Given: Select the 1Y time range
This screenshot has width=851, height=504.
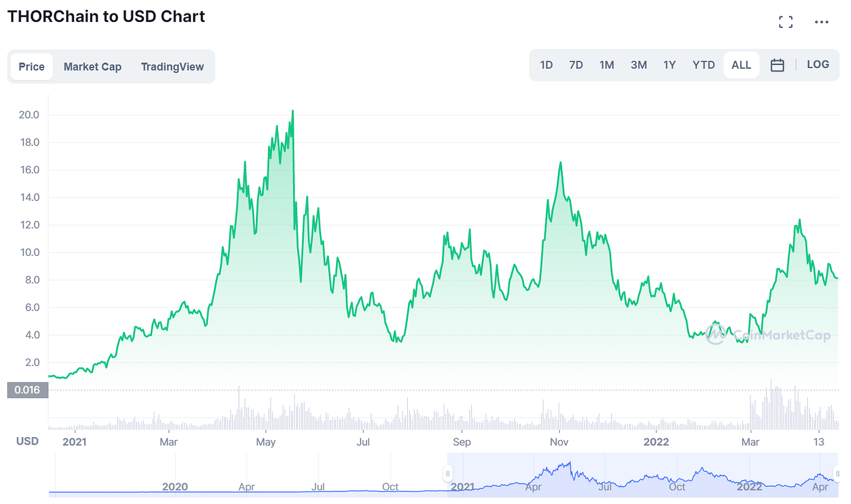Looking at the screenshot, I should pyautogui.click(x=669, y=65).
